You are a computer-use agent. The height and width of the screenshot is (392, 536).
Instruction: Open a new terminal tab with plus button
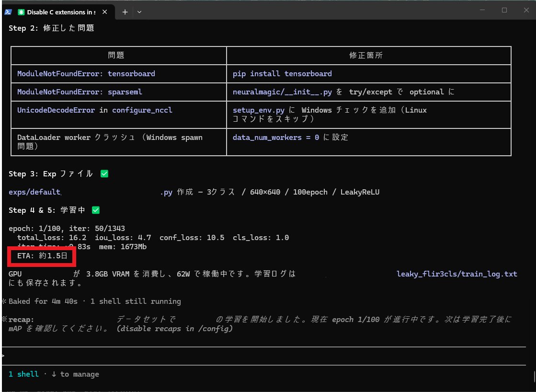(125, 12)
